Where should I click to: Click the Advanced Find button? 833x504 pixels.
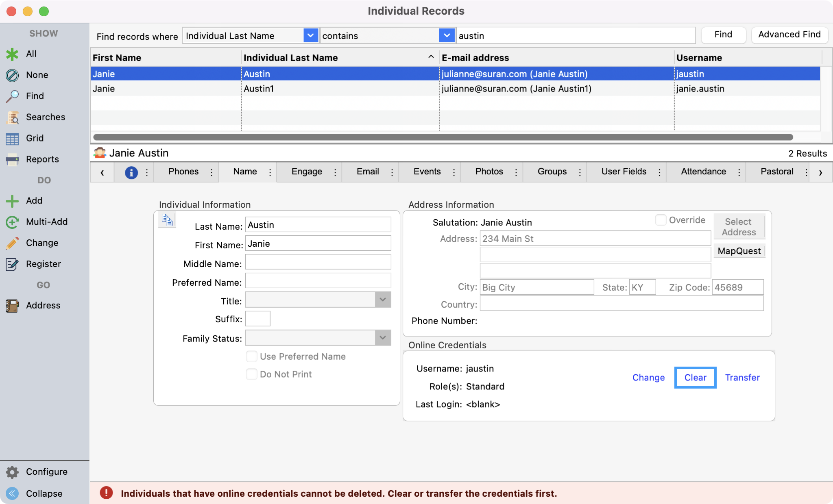(x=789, y=35)
